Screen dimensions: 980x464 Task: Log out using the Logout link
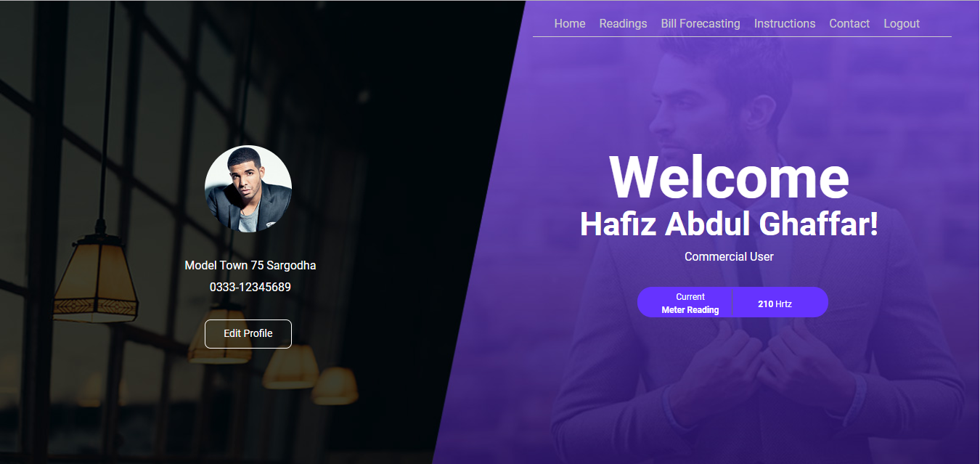coord(902,23)
